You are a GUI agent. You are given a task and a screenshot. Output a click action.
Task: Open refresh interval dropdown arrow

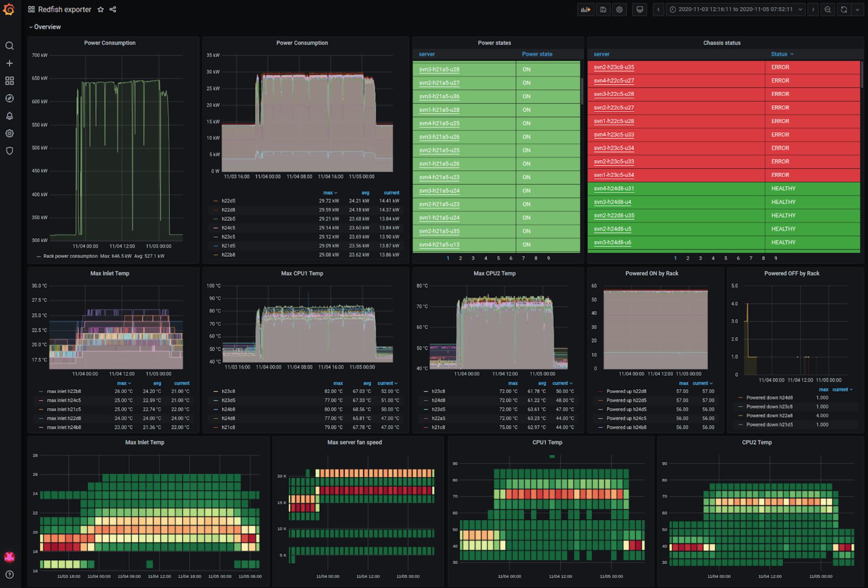(857, 9)
